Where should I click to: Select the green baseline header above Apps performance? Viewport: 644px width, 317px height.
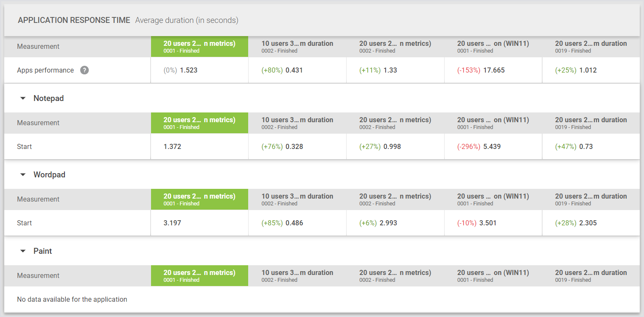click(x=199, y=47)
